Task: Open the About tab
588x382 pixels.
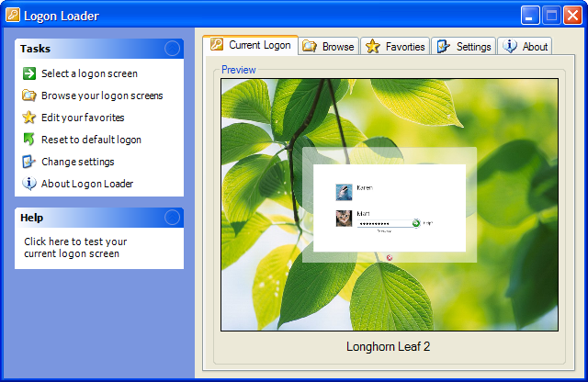Action: pyautogui.click(x=525, y=47)
